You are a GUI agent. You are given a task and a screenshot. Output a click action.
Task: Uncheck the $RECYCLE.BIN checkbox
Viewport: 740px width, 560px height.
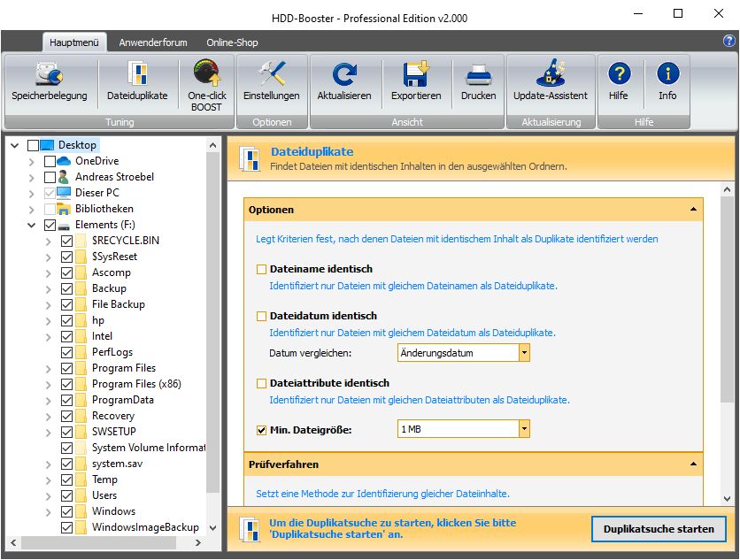click(66, 242)
